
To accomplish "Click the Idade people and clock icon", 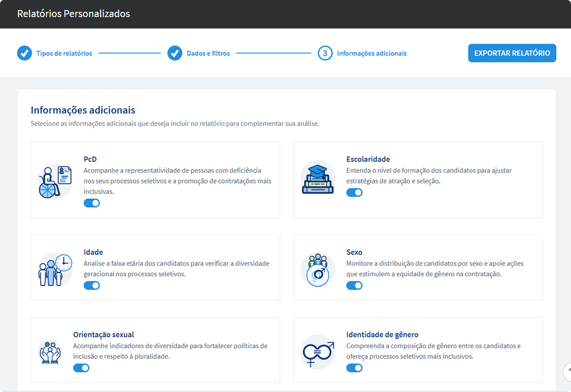I will click(55, 269).
